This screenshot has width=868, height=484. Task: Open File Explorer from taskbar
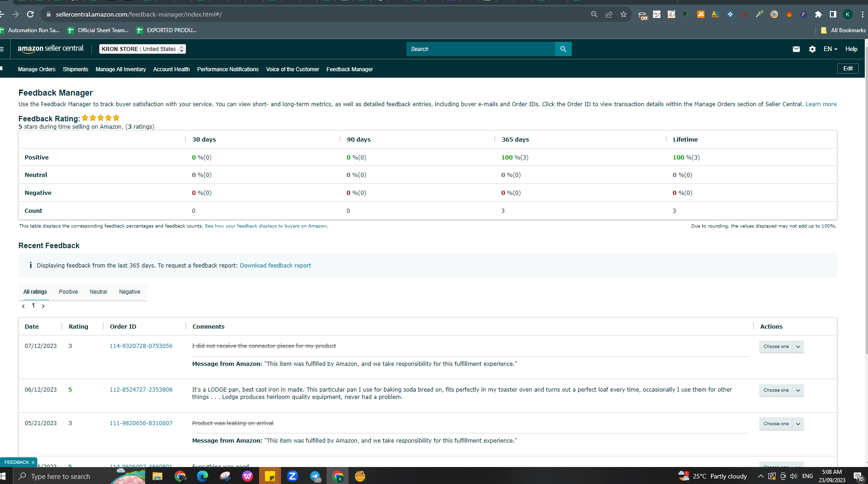tap(158, 476)
